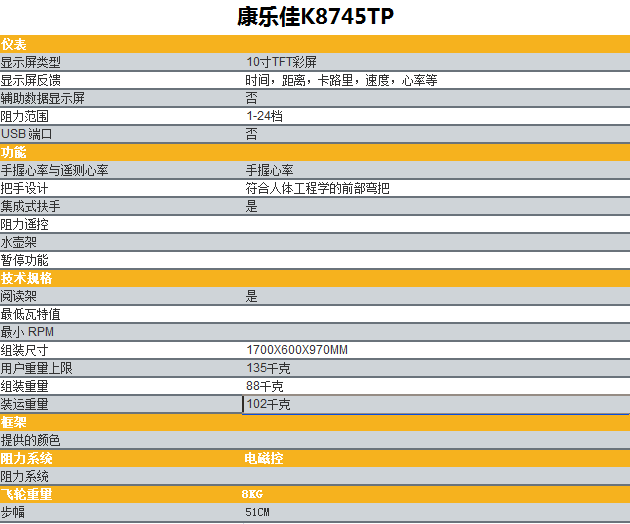Click the focused 102千克 shipping weight cell
This screenshot has width=630, height=524.
pos(268,404)
